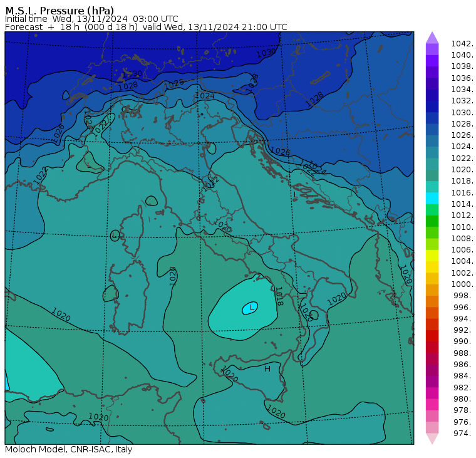
Task: Pick the pale pink legend band between 974 and 976
Action: click(x=432, y=427)
